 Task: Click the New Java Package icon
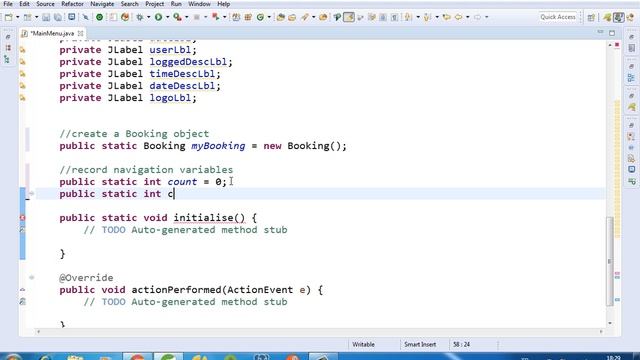coord(248,17)
